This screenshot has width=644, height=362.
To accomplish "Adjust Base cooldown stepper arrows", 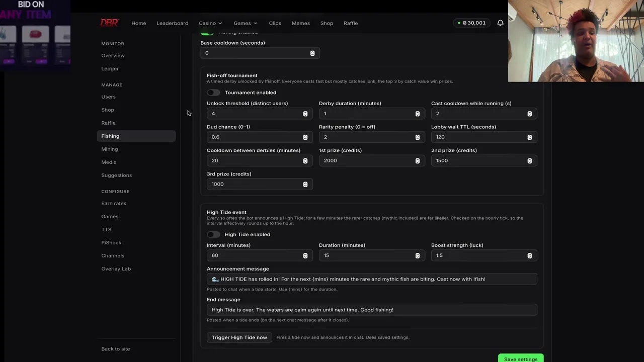I will click(312, 53).
